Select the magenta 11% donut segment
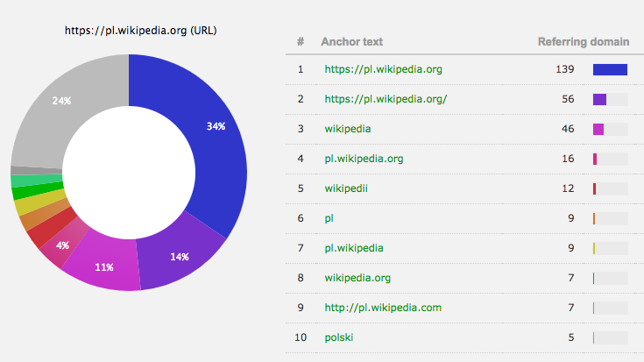 click(x=103, y=266)
